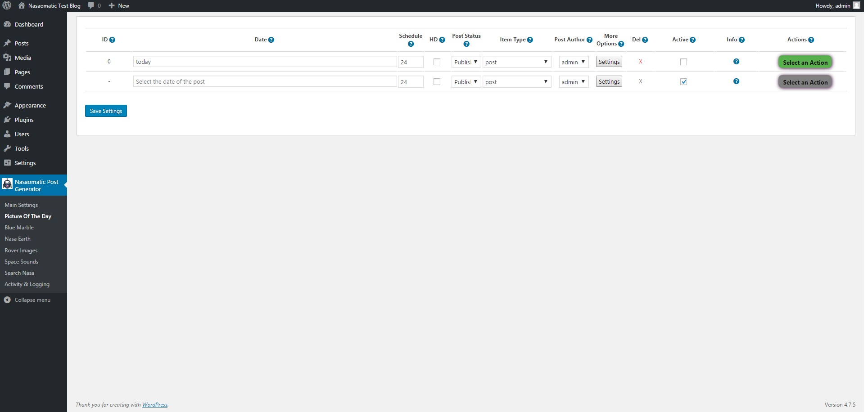Click the help icon next to Active header
This screenshot has width=868, height=412.
pyautogui.click(x=692, y=40)
